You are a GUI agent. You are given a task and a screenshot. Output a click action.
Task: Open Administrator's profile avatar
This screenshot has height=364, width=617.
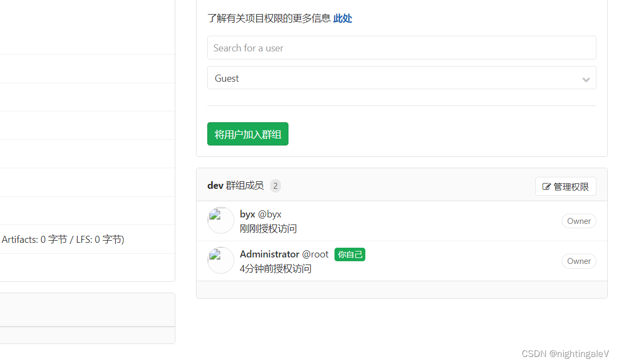[220, 260]
